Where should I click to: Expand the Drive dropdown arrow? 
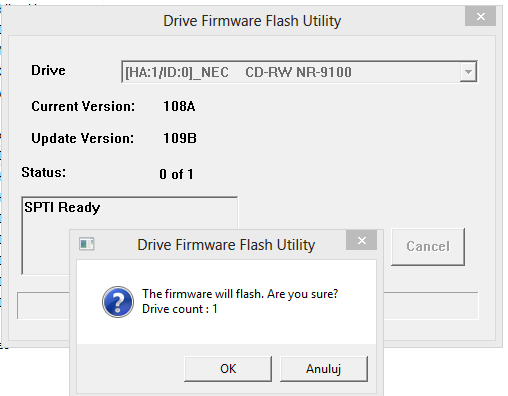click(x=468, y=72)
